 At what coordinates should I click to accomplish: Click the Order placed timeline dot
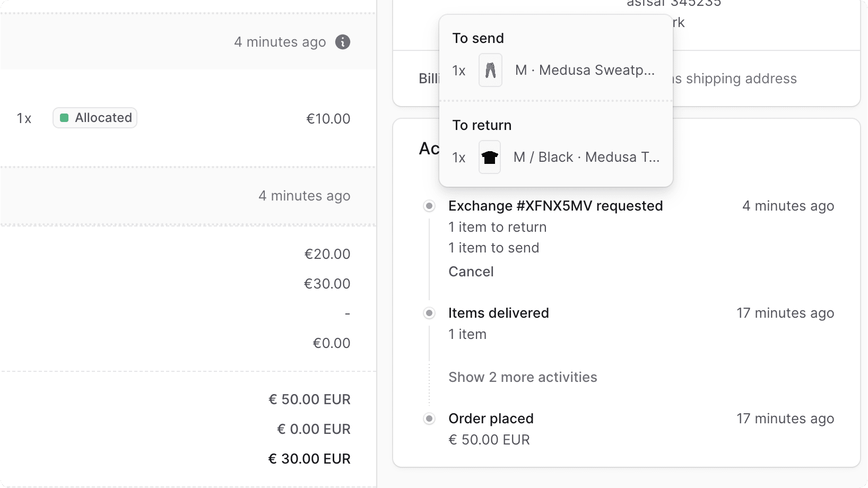pos(429,419)
